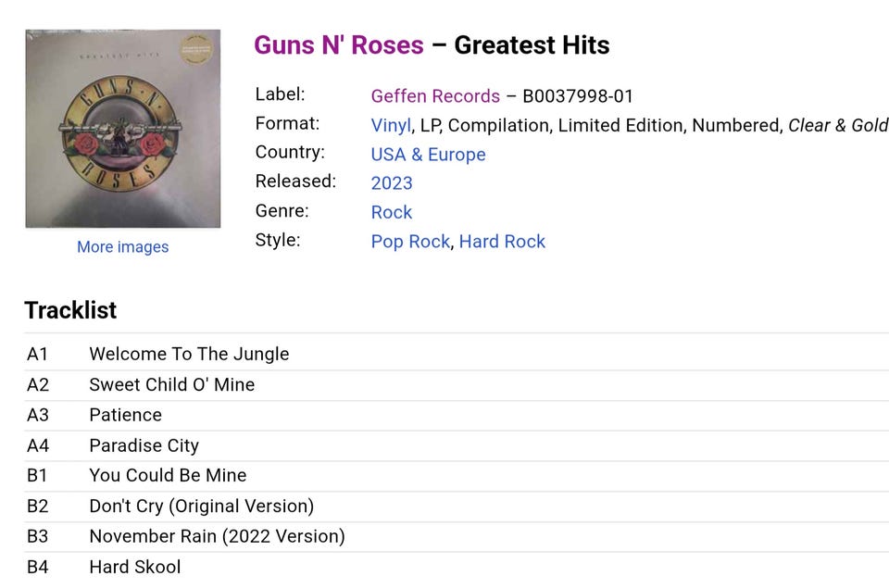Click the 2023 release year link
The height and width of the screenshot is (588, 889).
(392, 183)
